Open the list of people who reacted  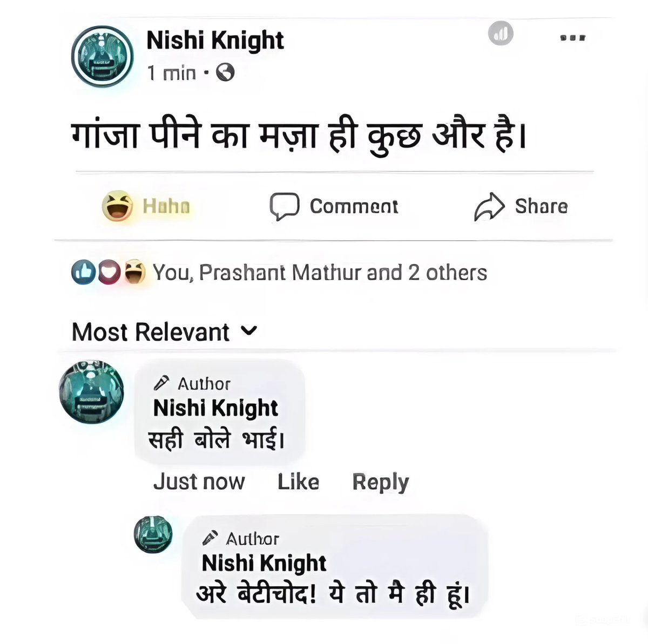point(320,273)
